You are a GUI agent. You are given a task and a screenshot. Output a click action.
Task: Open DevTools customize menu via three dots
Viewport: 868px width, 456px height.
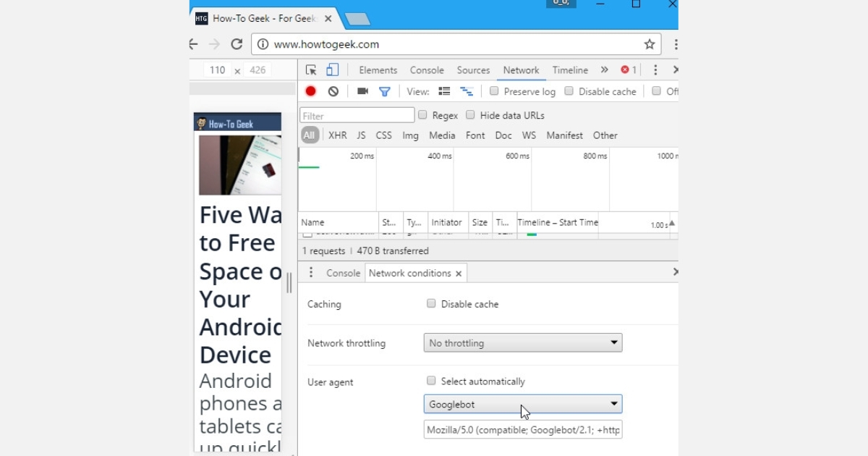(x=655, y=69)
